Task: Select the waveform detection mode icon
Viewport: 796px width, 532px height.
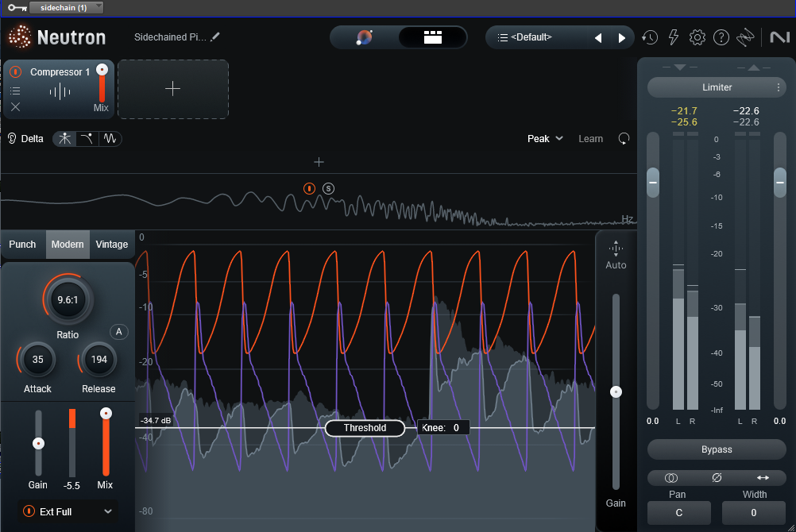Action: point(110,139)
